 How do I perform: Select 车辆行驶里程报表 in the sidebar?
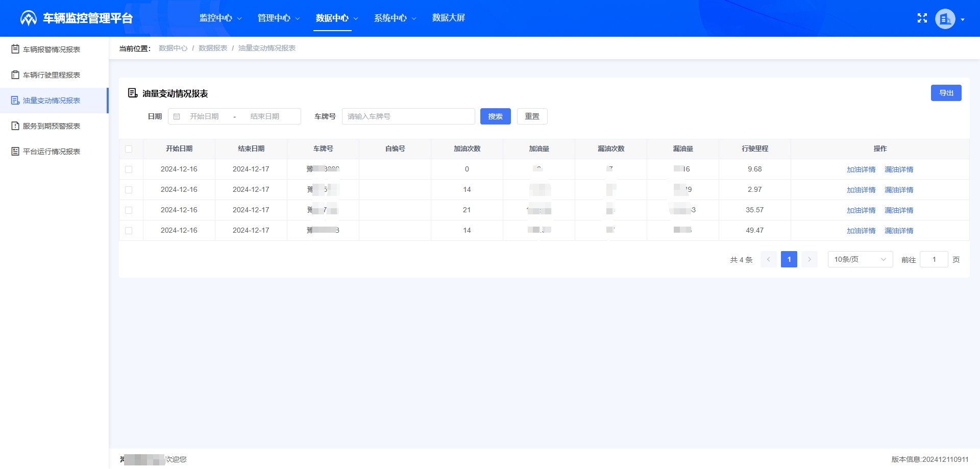[x=54, y=75]
